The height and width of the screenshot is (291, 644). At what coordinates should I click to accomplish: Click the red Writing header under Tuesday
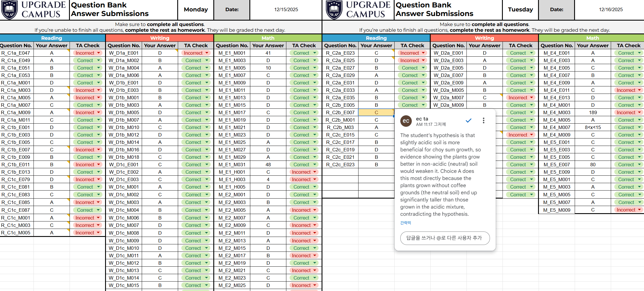click(484, 38)
